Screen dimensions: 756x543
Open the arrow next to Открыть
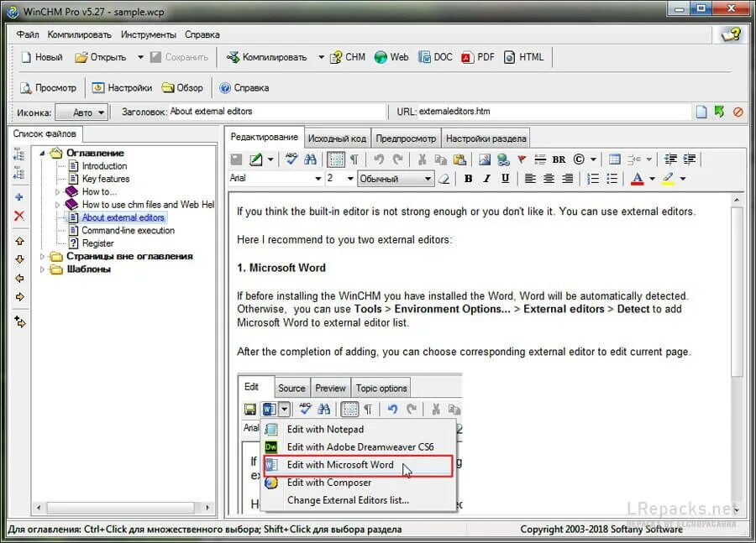(140, 57)
